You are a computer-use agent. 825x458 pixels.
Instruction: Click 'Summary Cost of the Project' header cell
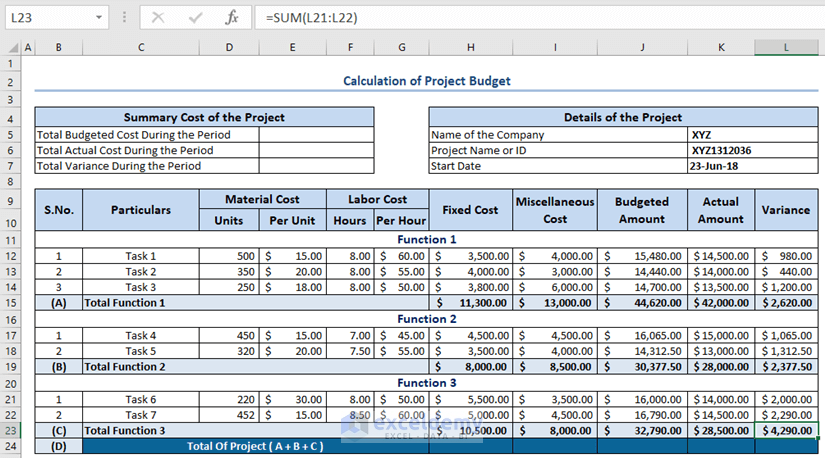tap(204, 117)
